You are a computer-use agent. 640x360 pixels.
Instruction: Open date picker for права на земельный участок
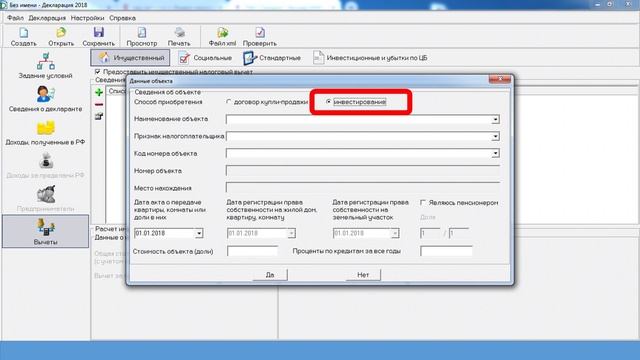(x=395, y=233)
